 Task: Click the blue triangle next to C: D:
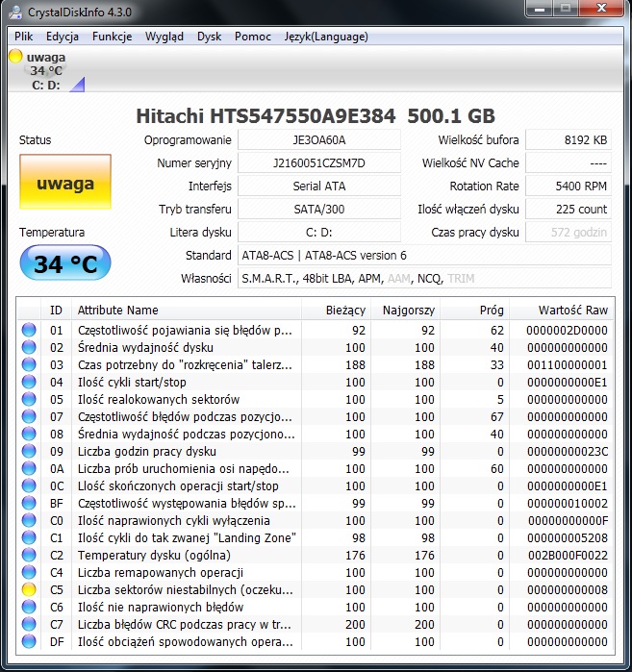coord(77,85)
